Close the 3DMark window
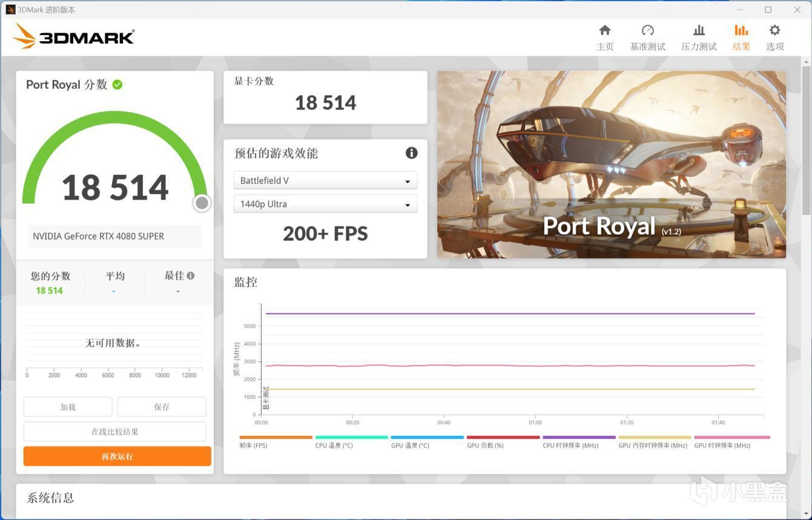Screen dimensions: 812x520 [797, 10]
